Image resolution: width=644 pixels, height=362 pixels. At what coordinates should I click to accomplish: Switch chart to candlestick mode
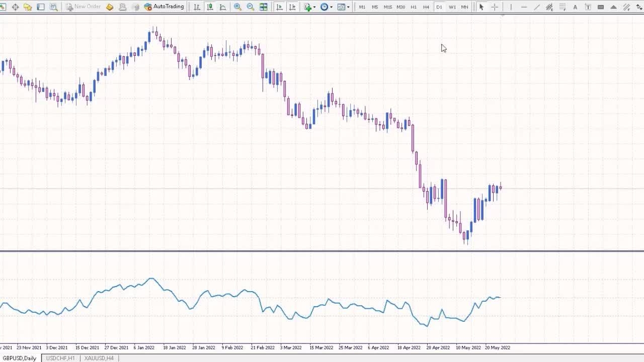coord(210,7)
